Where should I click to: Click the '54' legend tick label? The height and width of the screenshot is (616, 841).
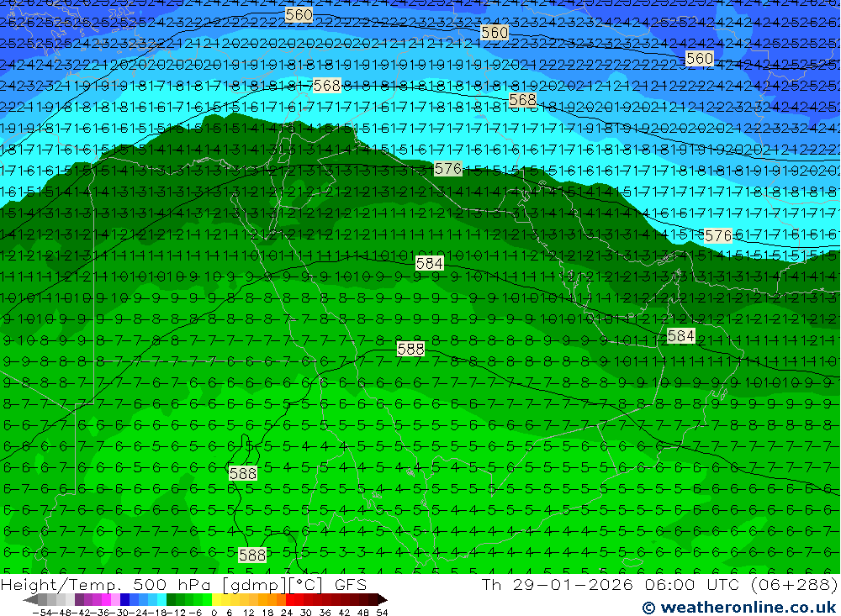[x=382, y=613]
